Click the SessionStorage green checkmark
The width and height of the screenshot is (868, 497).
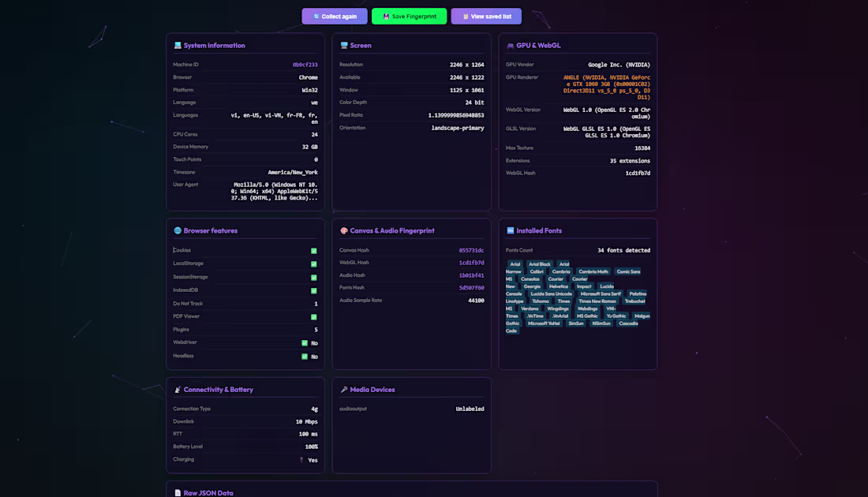pyautogui.click(x=314, y=277)
